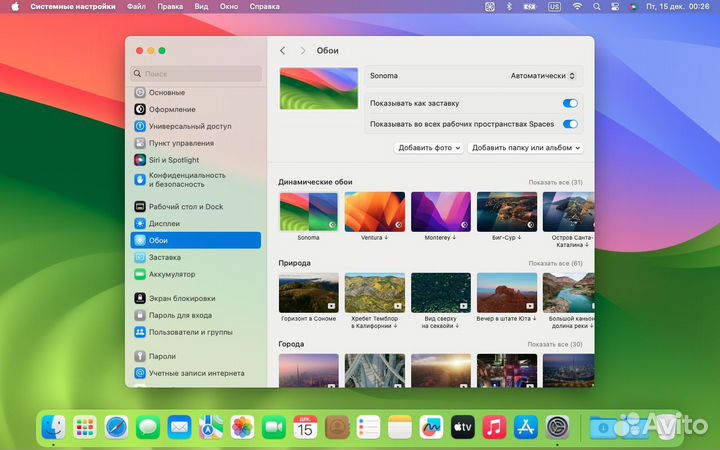This screenshot has height=450, width=720.
Task: Open Notes app in the Dock
Action: (x=400, y=427)
